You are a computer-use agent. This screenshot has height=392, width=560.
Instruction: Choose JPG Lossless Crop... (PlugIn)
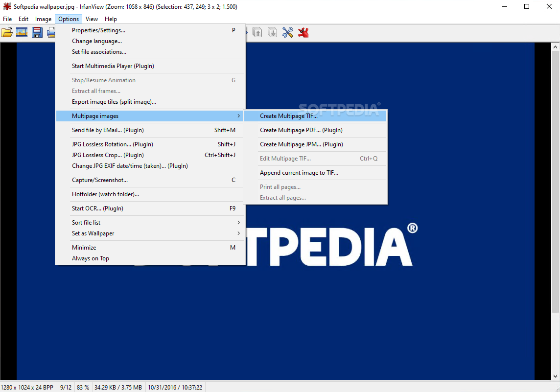[150, 155]
